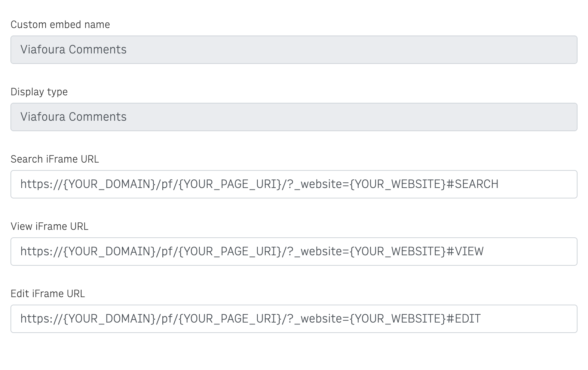Click the 'Custom embed name' label
Image resolution: width=588 pixels, height=370 pixels.
tap(60, 25)
